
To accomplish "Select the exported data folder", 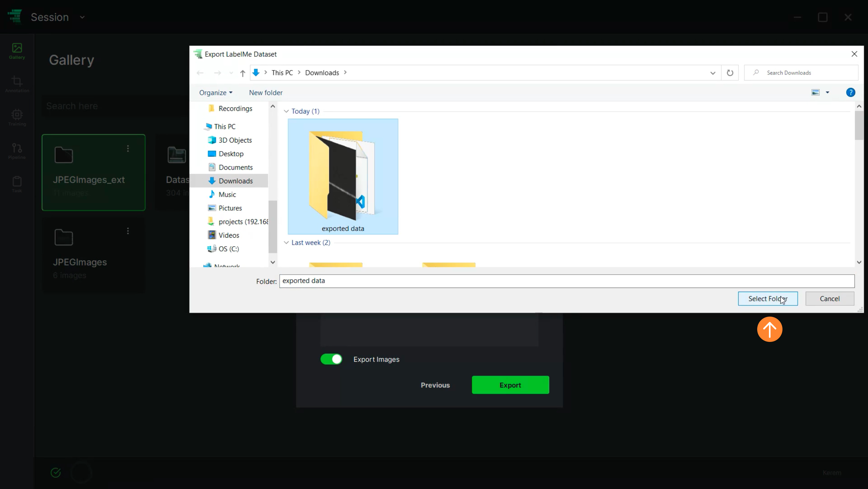I will (343, 176).
